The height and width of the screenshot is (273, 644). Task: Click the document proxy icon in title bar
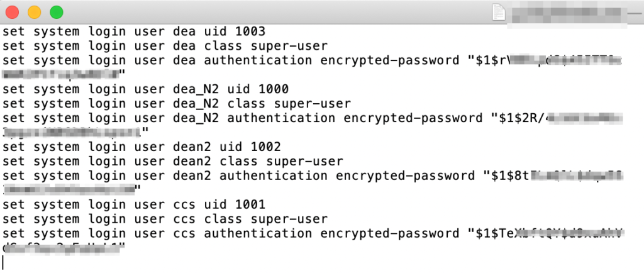499,12
